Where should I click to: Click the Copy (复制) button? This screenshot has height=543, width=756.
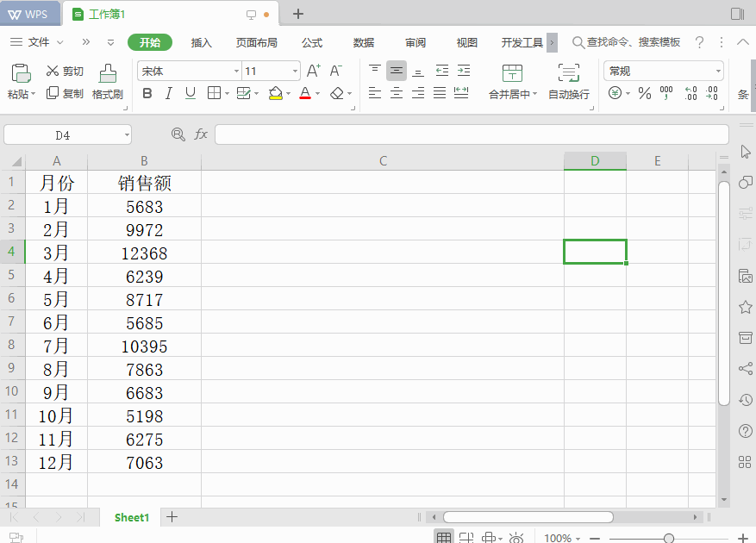[65, 93]
